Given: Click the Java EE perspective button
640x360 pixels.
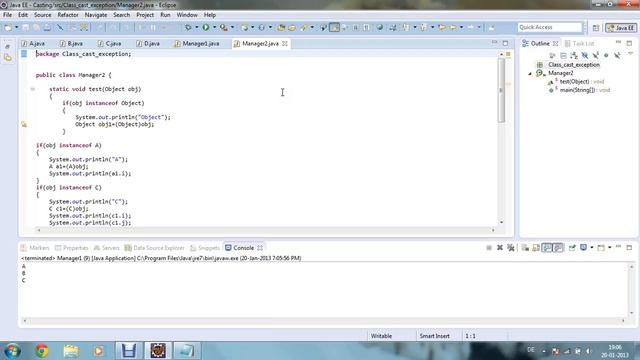Looking at the screenshot, I should pos(621,28).
